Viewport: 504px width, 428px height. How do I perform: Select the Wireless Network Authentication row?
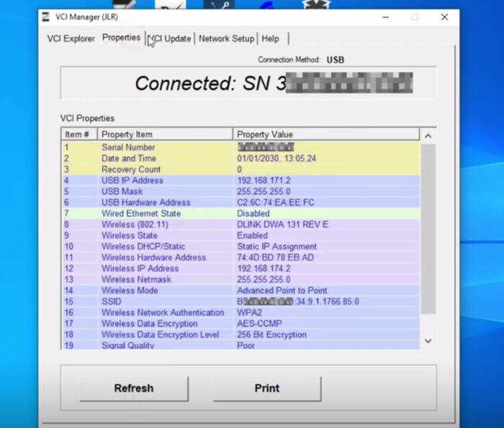240,312
